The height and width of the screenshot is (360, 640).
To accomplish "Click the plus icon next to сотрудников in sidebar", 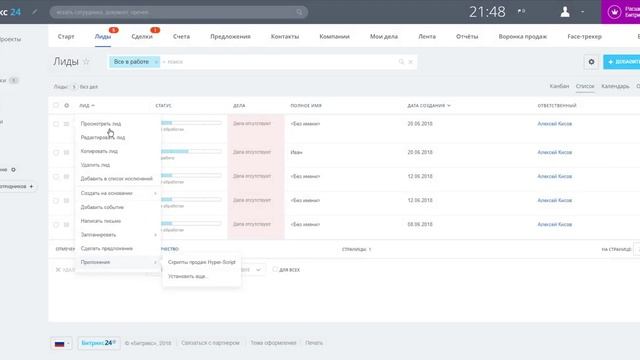I will click(31, 187).
